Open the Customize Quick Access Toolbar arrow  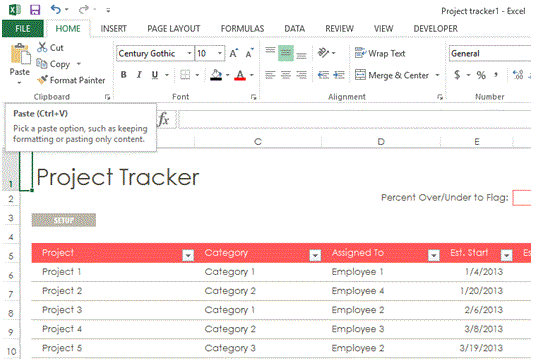click(108, 11)
